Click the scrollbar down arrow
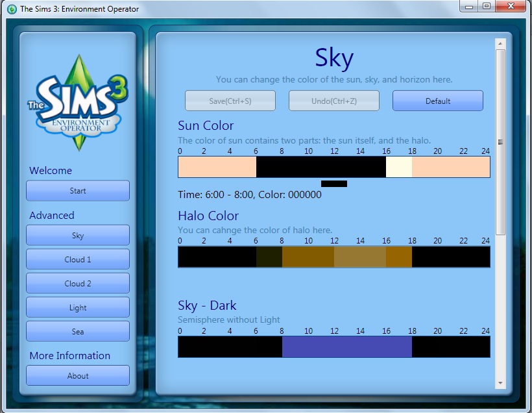 (x=500, y=382)
